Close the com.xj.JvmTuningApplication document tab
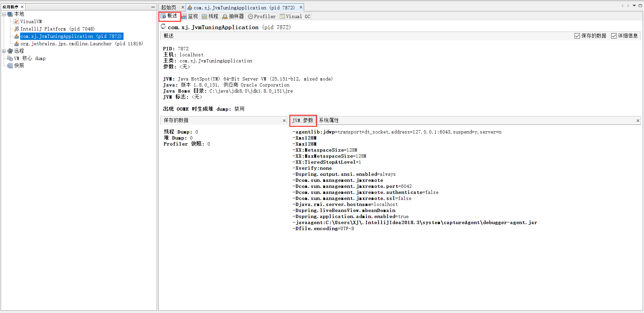The width and height of the screenshot is (644, 313). (x=301, y=7)
